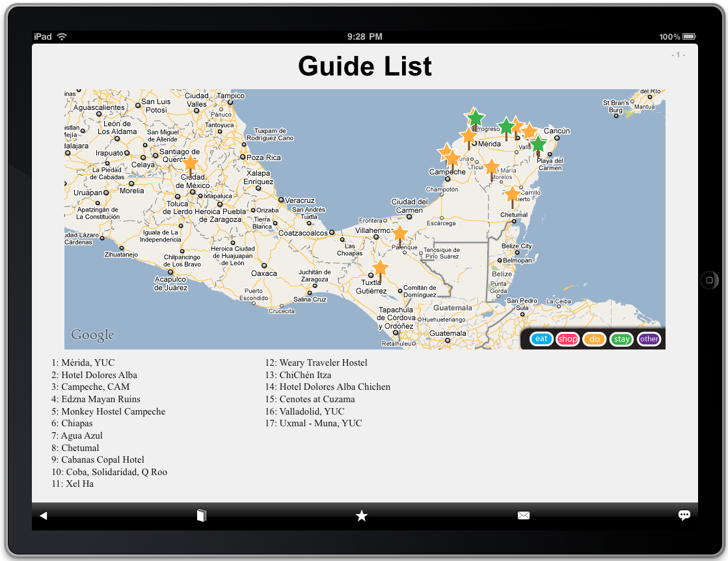Toggle the red 'shop' category filter
Screen dimensions: 728x561
tap(567, 339)
